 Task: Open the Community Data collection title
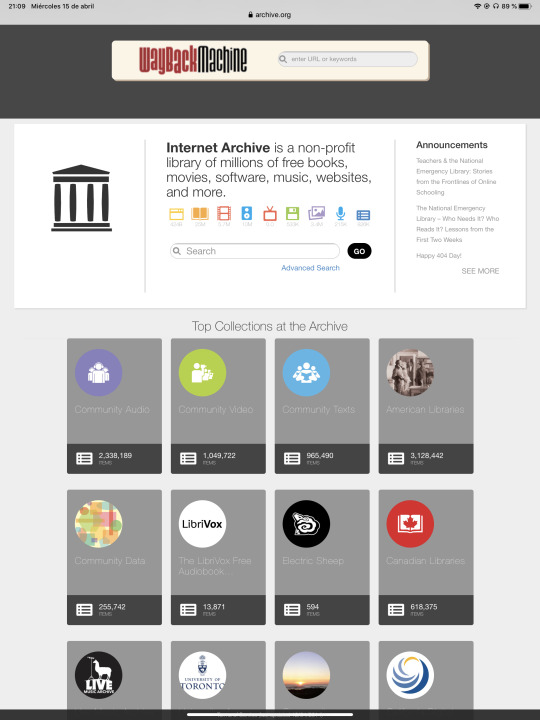click(x=110, y=561)
